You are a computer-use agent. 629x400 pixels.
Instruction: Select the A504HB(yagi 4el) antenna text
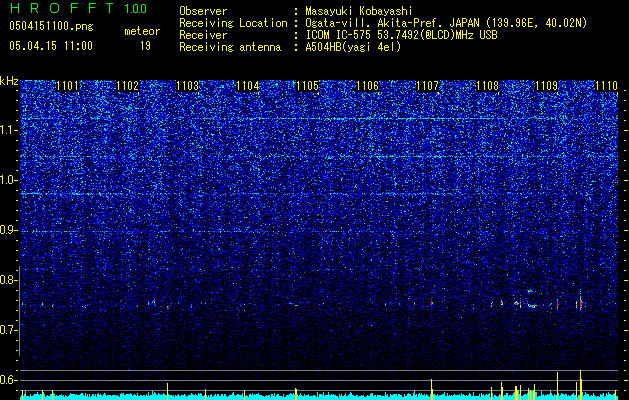[x=353, y=47]
